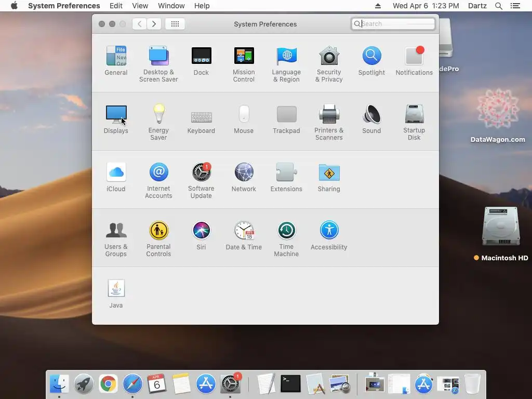Launch Safari from the Dock

pos(132,384)
